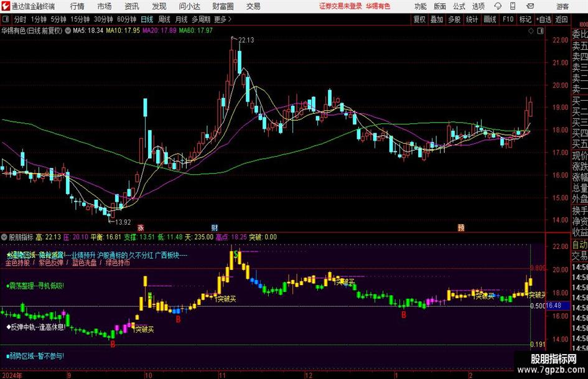Image resolution: width=588 pixels, height=379 pixels.
Task: Toggle the right info panel icon
Action: [x=540, y=31]
